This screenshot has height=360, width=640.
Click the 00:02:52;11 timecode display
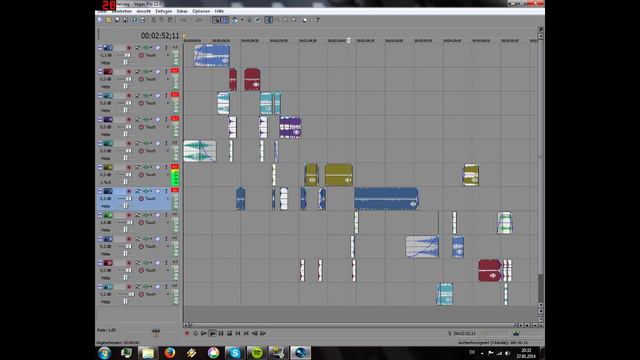160,36
